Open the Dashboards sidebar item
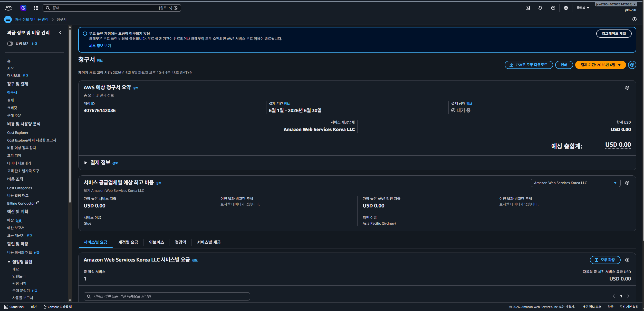The image size is (644, 311). 14,76
